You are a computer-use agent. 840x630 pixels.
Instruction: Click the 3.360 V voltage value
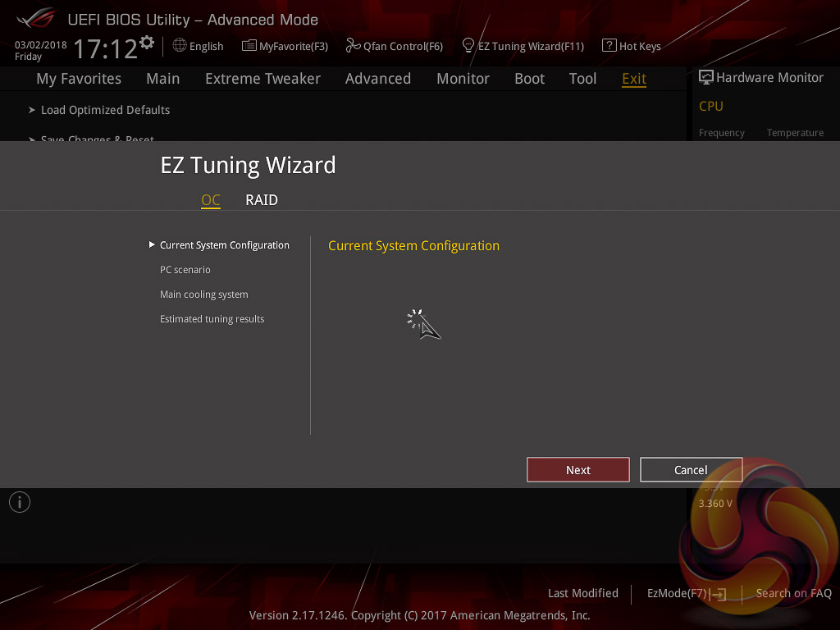[715, 504]
